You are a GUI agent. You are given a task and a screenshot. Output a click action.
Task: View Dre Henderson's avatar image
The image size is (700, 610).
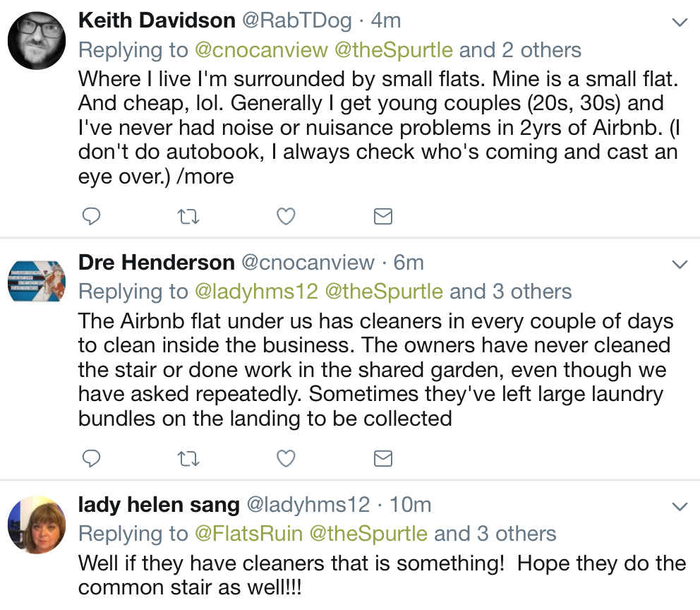click(x=37, y=280)
